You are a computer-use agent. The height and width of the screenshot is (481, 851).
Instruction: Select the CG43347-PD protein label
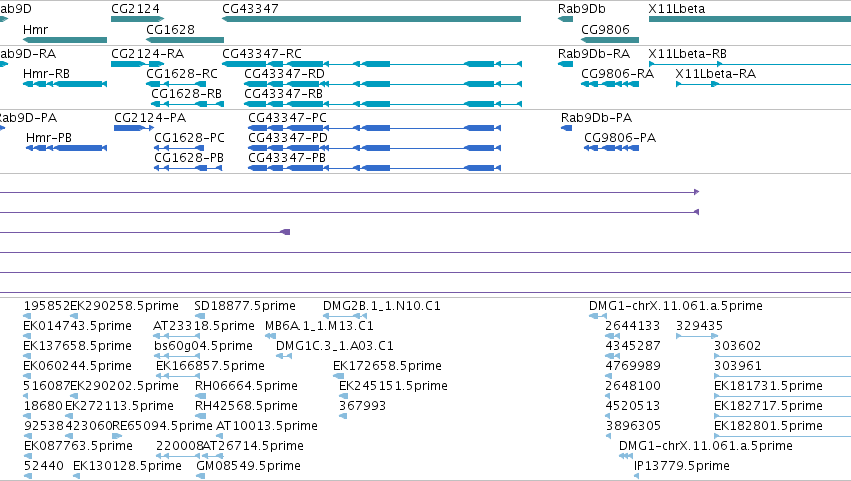(x=288, y=137)
